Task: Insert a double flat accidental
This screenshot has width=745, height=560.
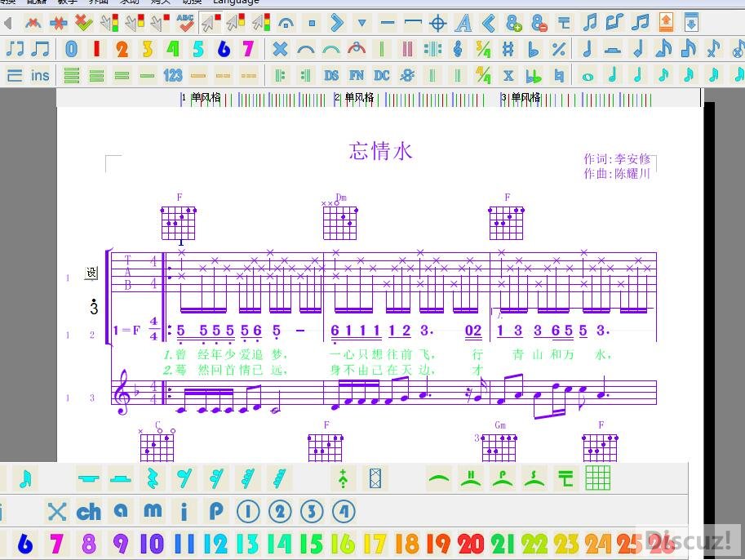Action: coord(534,75)
